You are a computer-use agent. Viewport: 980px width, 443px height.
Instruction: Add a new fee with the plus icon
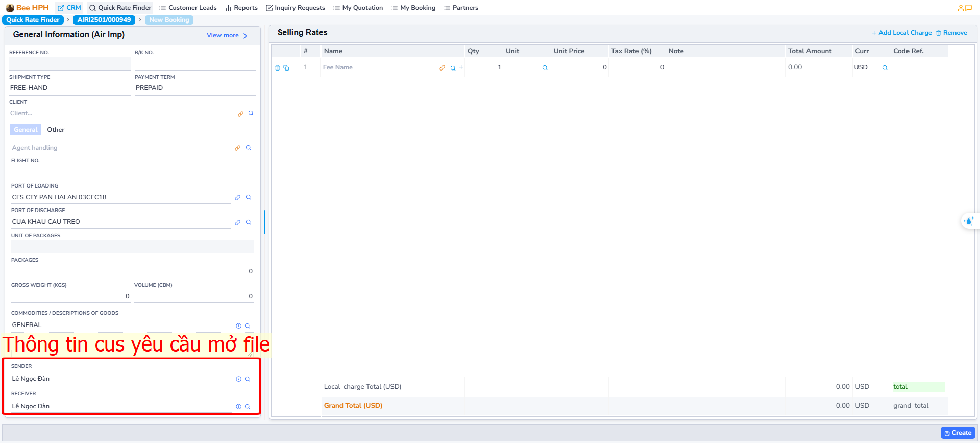coord(461,67)
